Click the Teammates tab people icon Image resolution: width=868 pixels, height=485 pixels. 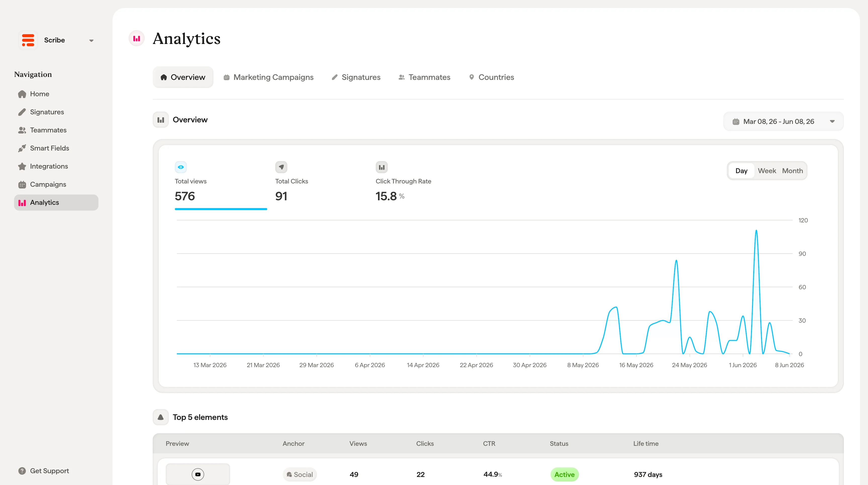(x=402, y=77)
